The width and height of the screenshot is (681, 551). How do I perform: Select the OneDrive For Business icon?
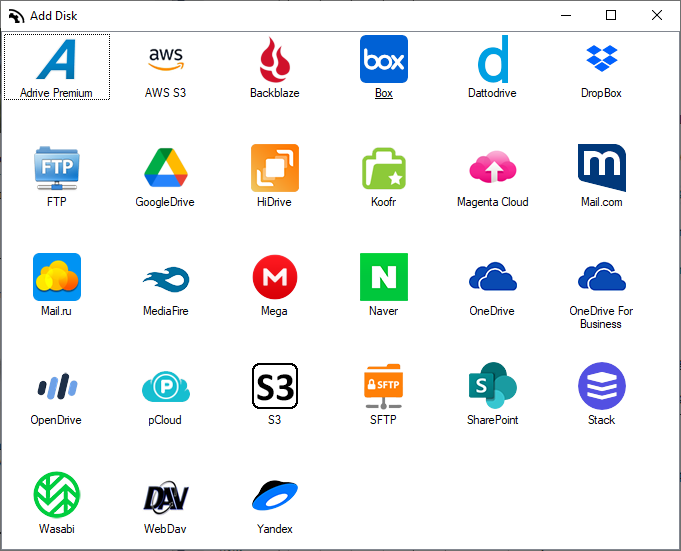602,276
